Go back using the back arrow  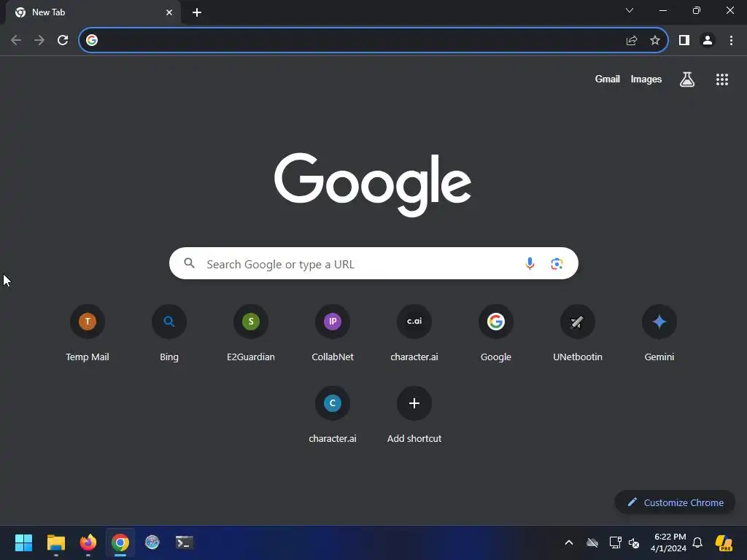coord(16,41)
